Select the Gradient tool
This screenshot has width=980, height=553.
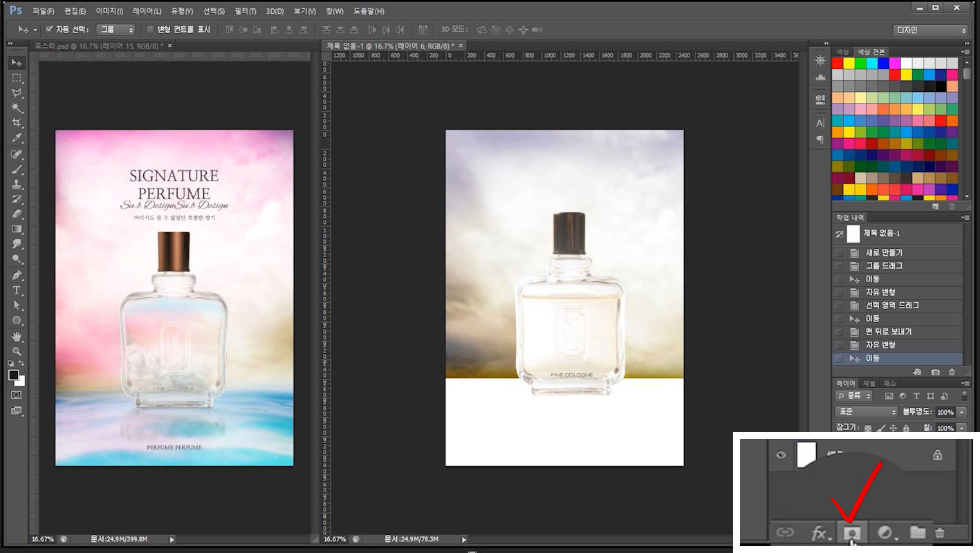(17, 229)
